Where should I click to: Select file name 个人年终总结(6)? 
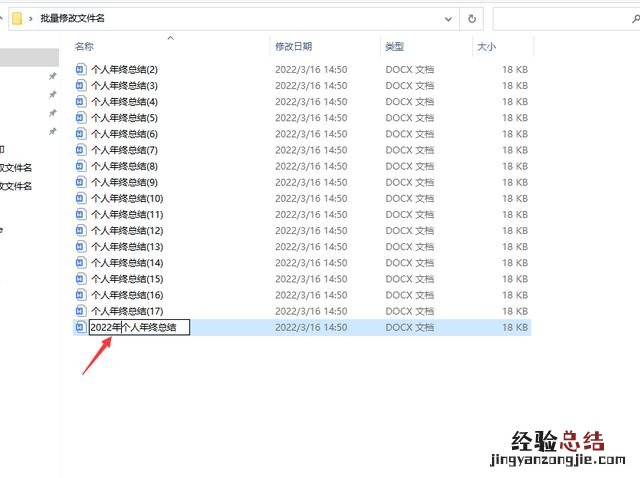(x=124, y=134)
